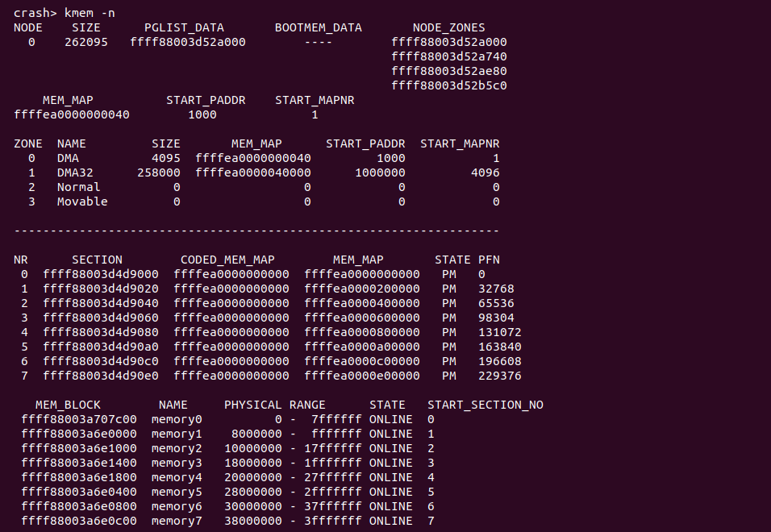Select MEM_MAP value ffffea0000c00000
This screenshot has height=532, width=771.
click(362, 361)
